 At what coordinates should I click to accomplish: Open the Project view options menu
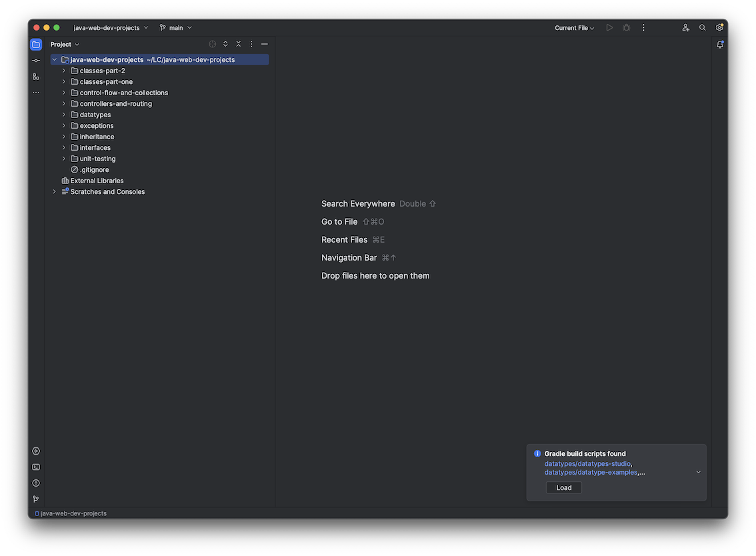point(251,44)
